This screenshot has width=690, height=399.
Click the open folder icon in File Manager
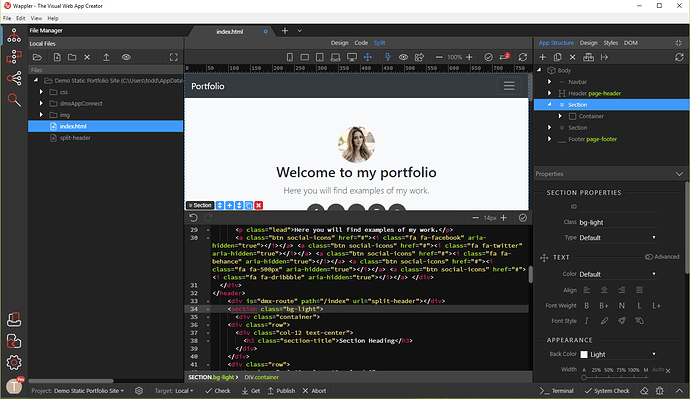click(x=37, y=57)
